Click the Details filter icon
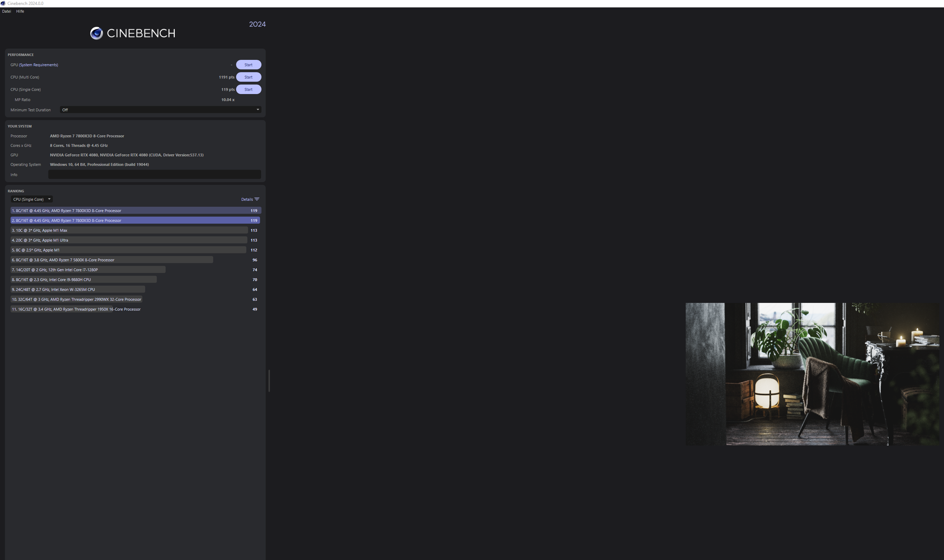This screenshot has width=944, height=560. [x=257, y=199]
